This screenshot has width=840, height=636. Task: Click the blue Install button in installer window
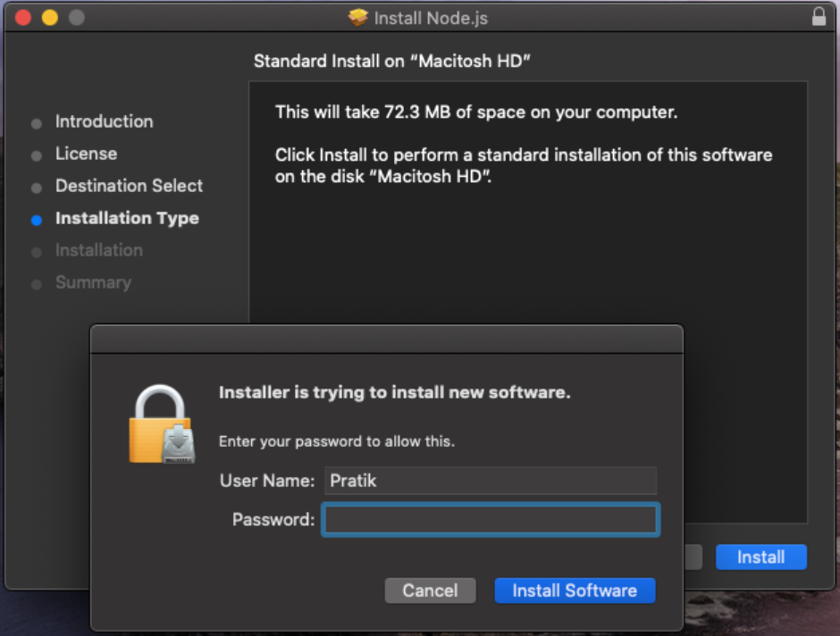pyautogui.click(x=761, y=557)
